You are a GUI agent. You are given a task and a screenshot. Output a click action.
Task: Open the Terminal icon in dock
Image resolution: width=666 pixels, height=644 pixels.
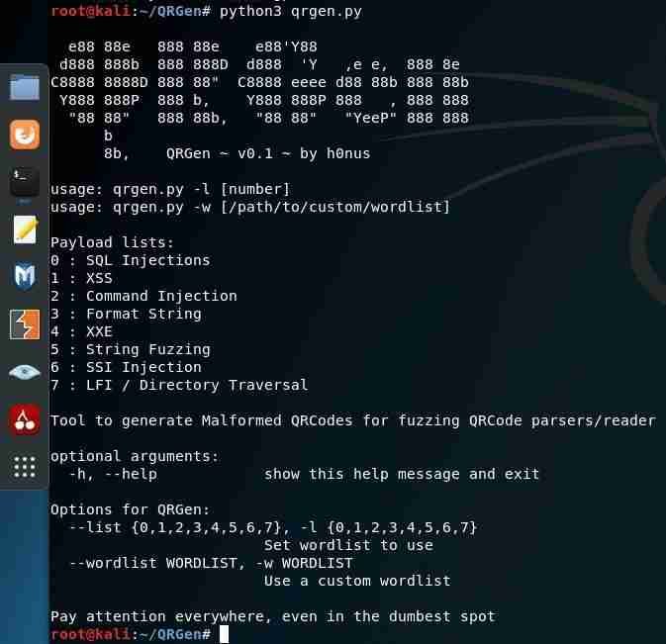tap(25, 182)
